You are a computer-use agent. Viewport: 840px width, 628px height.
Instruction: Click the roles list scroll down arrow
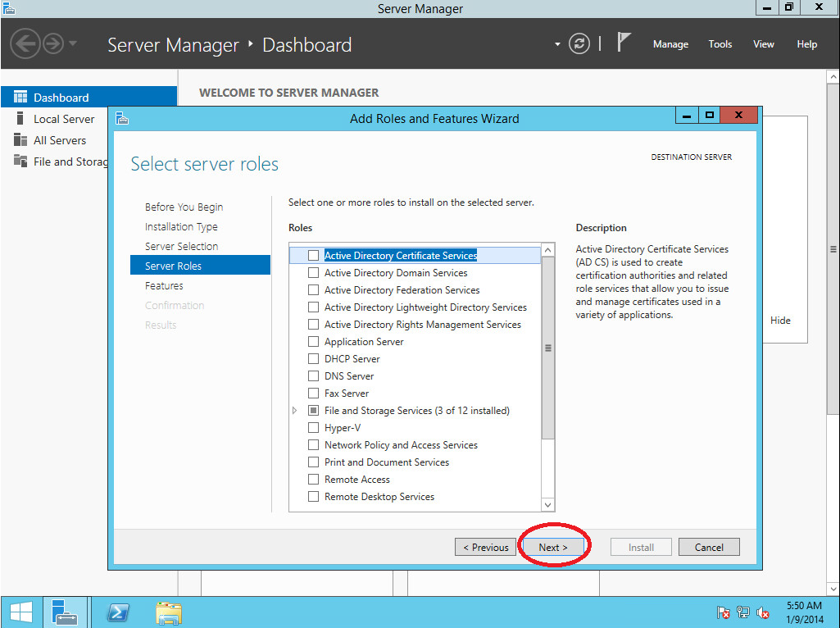pyautogui.click(x=547, y=505)
